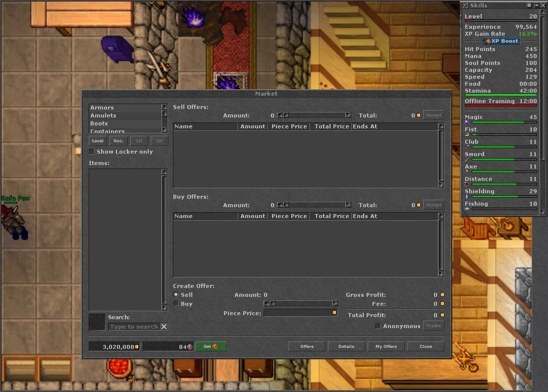Click the Magic skill orb icon
This screenshot has width=548, height=392.
467,122
